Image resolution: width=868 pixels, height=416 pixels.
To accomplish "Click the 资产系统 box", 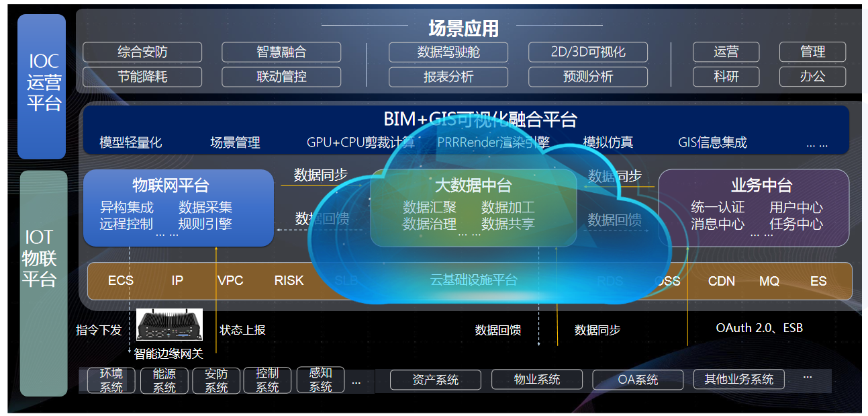I will click(436, 380).
